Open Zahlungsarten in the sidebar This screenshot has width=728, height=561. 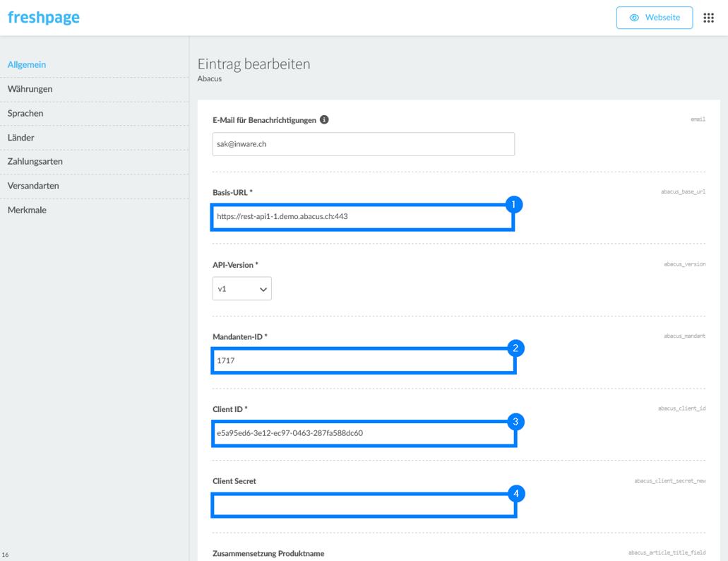35,162
